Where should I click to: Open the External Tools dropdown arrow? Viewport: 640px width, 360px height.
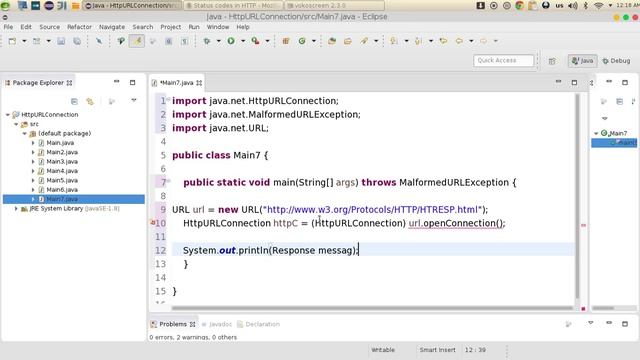(267, 41)
